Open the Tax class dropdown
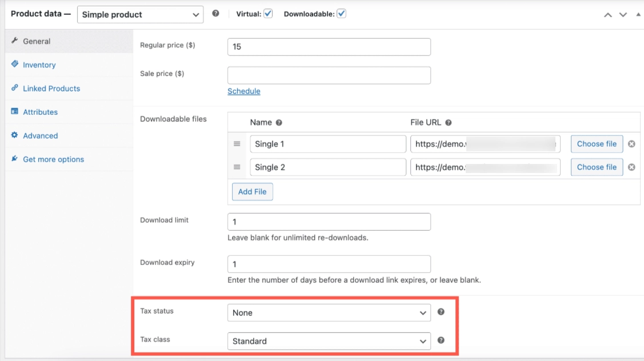 click(x=329, y=341)
